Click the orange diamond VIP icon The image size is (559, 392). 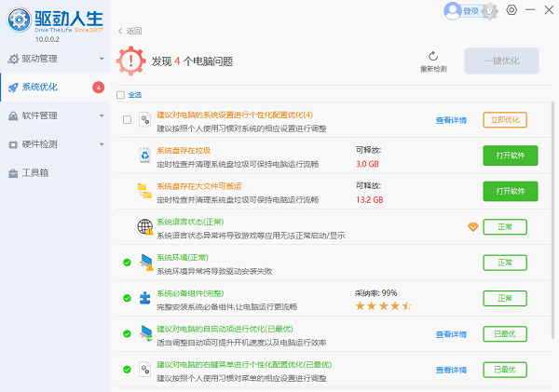coord(473,227)
